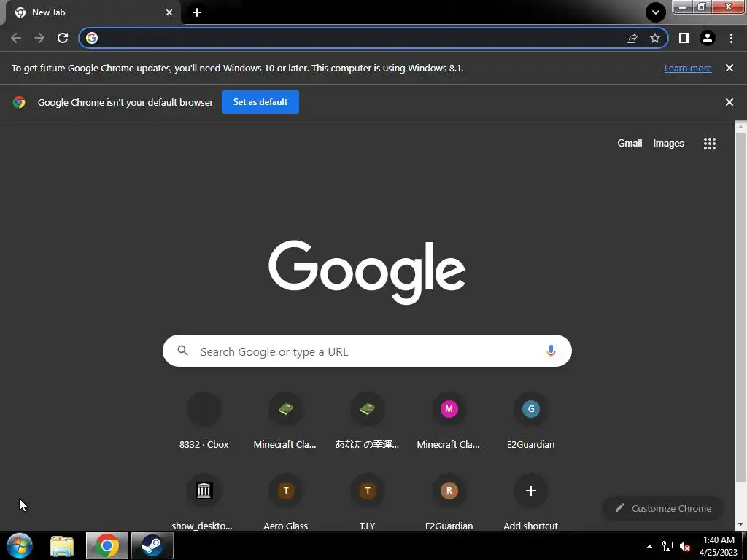
Task: Open the T.LY shortcut
Action: [367, 502]
